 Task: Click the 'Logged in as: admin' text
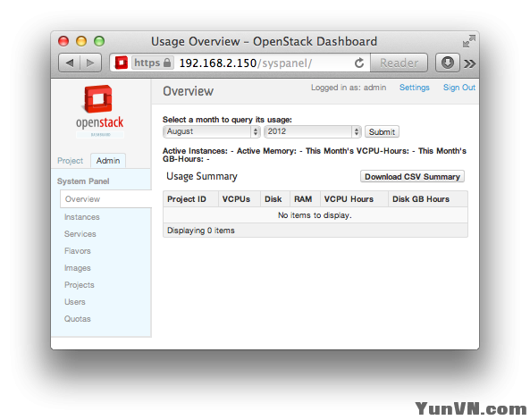pyautogui.click(x=349, y=88)
